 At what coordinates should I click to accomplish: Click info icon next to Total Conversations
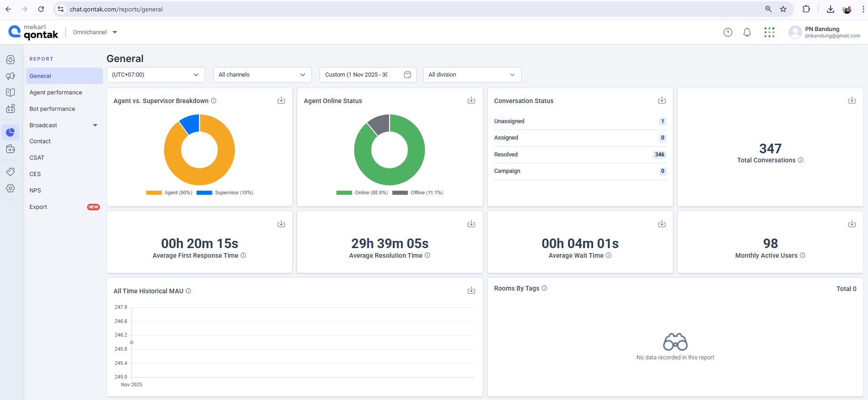[x=801, y=160]
